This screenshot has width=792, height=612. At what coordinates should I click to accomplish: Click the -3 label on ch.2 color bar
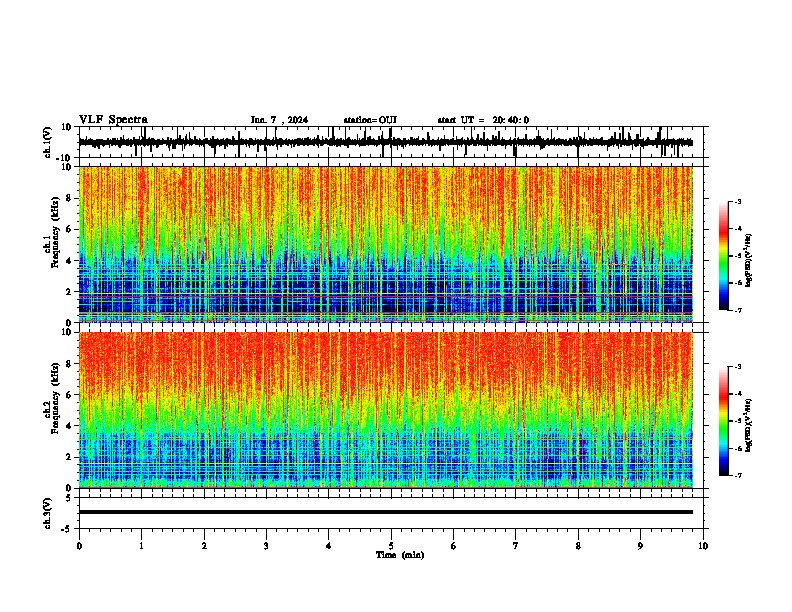coord(738,367)
